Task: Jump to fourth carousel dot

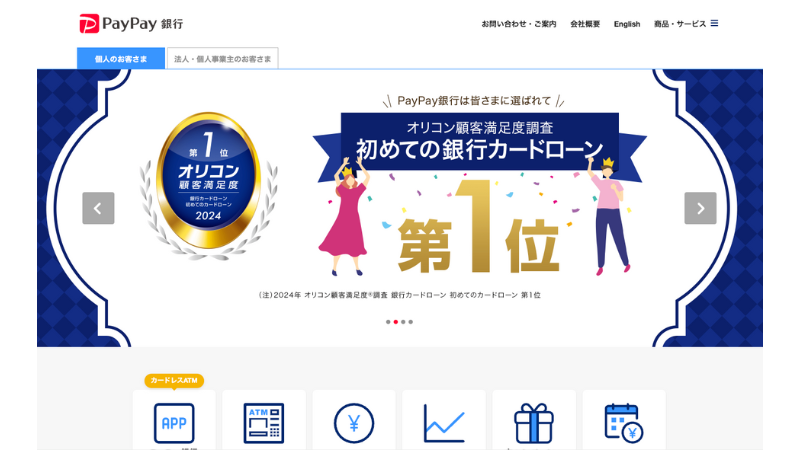Action: click(x=411, y=322)
